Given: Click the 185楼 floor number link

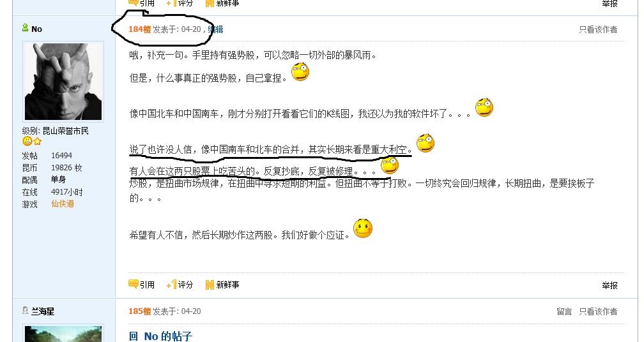Looking at the screenshot, I should coord(139,311).
